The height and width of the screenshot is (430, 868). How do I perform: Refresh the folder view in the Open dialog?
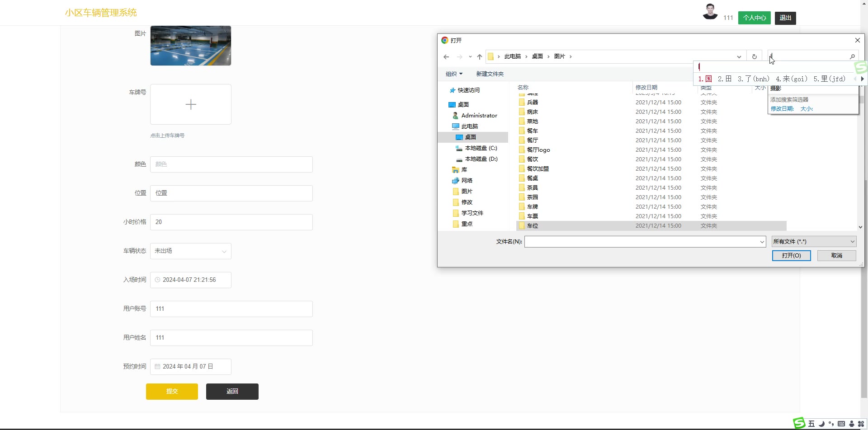point(754,56)
